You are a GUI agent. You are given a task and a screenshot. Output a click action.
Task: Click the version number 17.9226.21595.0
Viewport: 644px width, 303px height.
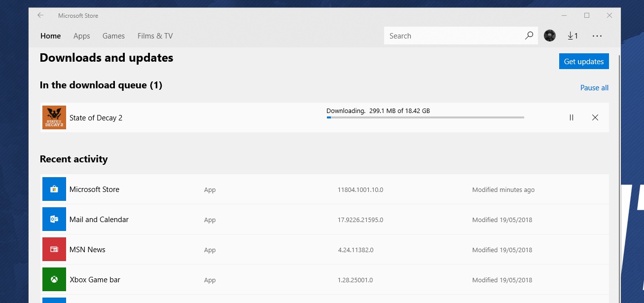point(360,220)
